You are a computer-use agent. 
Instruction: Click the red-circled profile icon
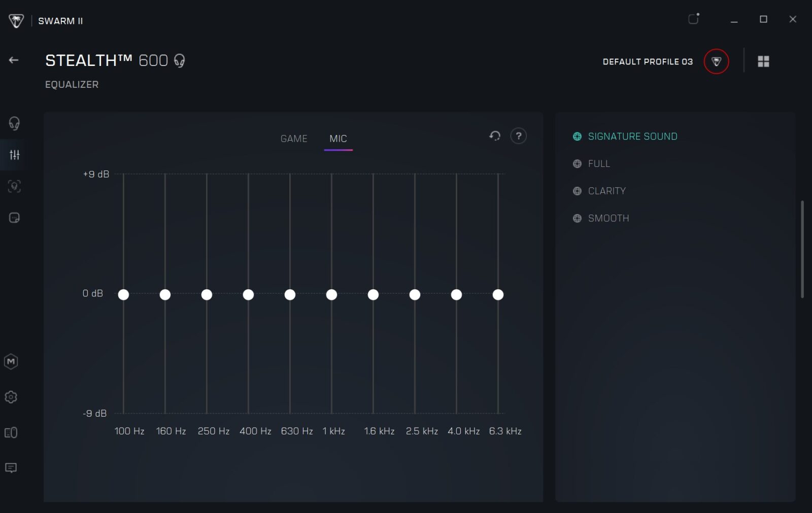(x=716, y=61)
